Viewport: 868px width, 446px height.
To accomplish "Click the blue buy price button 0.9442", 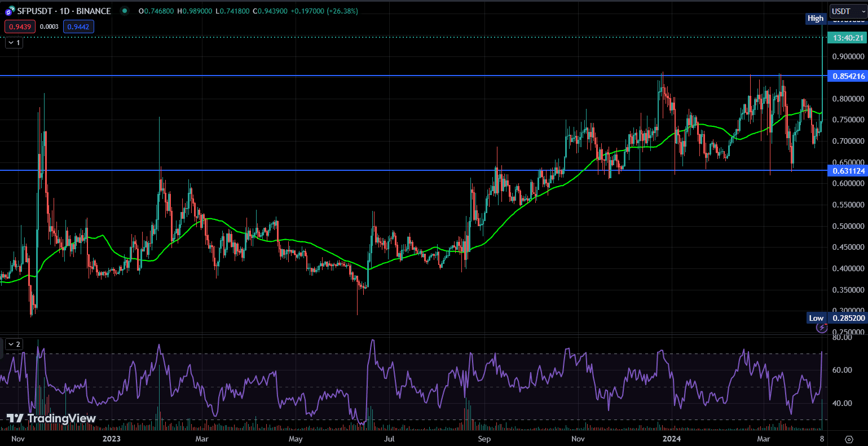I will click(x=78, y=26).
